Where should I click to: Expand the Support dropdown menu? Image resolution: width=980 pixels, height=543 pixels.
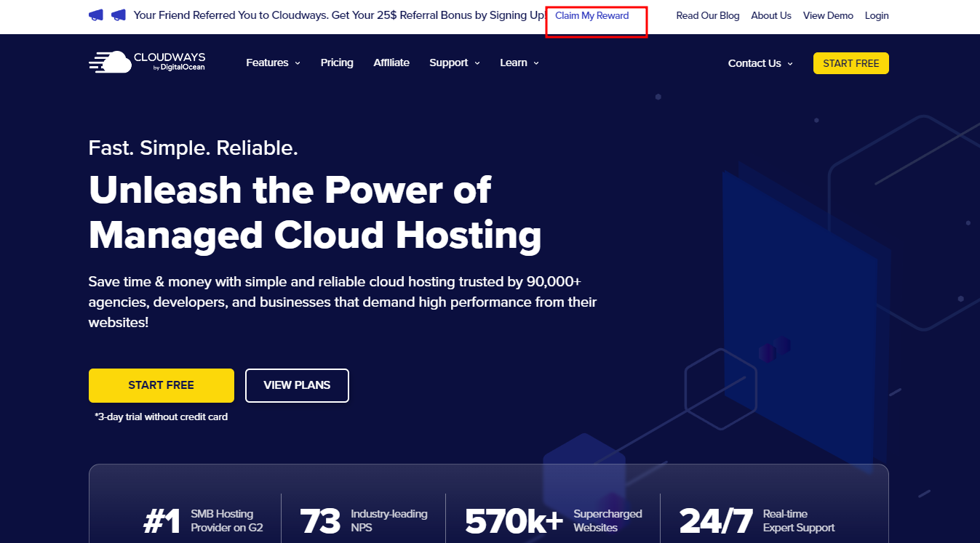pyautogui.click(x=455, y=63)
